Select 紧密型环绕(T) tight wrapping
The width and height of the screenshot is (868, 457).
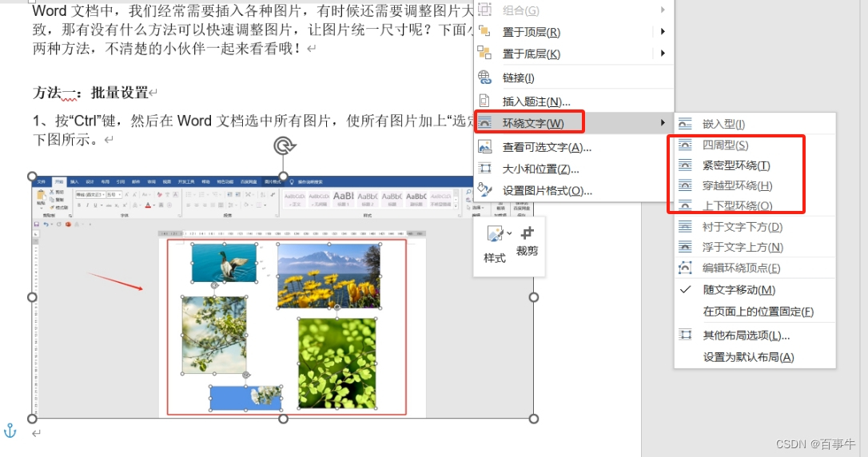click(x=755, y=165)
